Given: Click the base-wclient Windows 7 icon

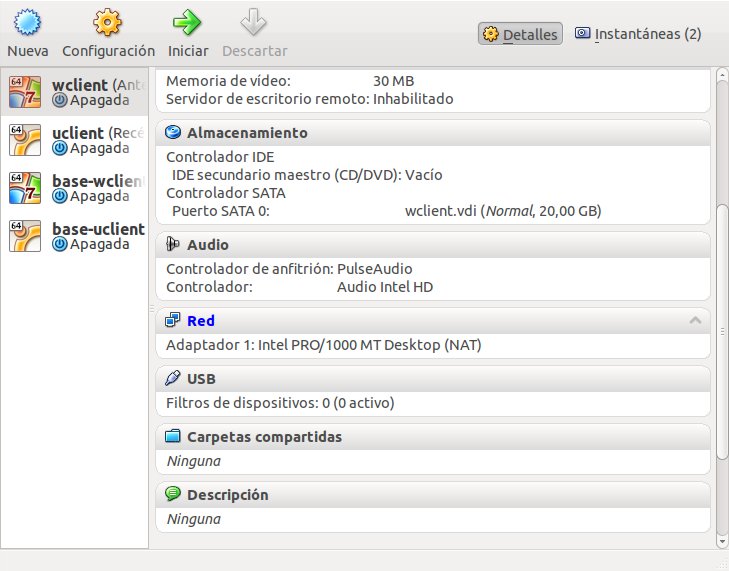Looking at the screenshot, I should tap(25, 187).
